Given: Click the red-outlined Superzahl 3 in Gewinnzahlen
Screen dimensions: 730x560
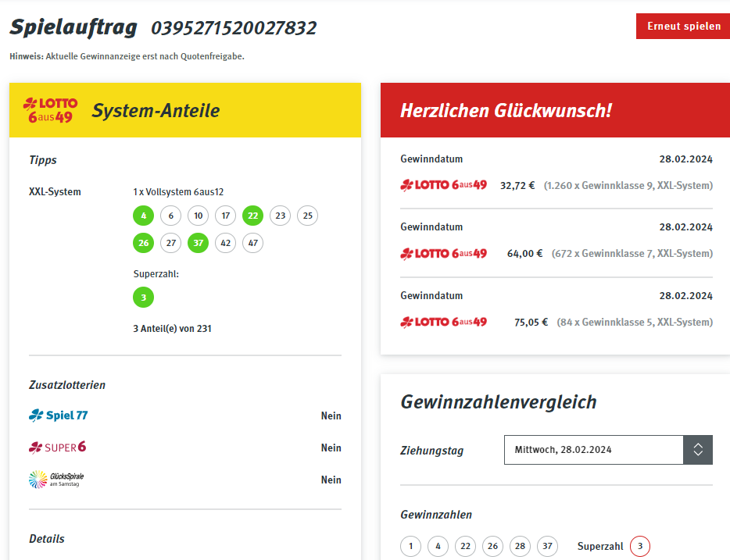Looking at the screenshot, I should coord(640,546).
